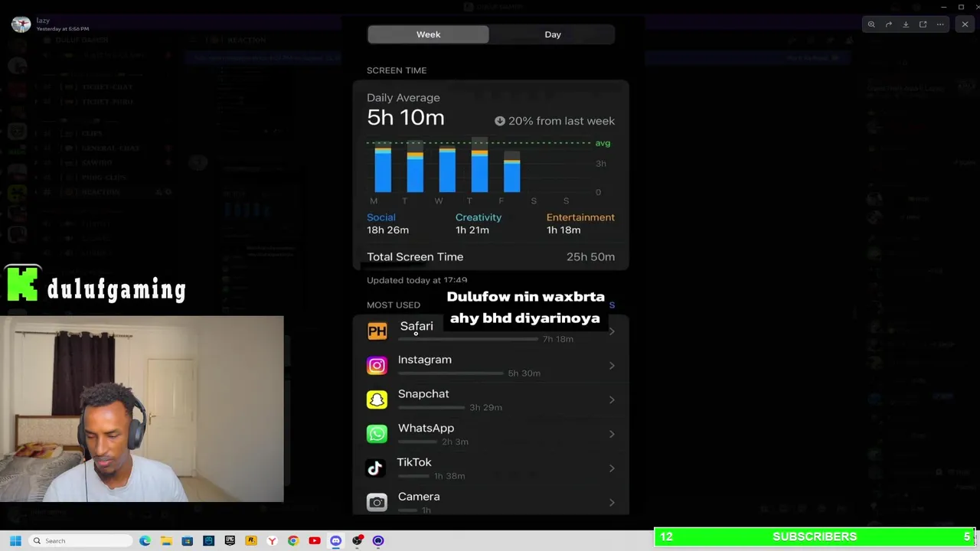
Task: Click the Safari '7h 18m' duration
Action: [558, 339]
